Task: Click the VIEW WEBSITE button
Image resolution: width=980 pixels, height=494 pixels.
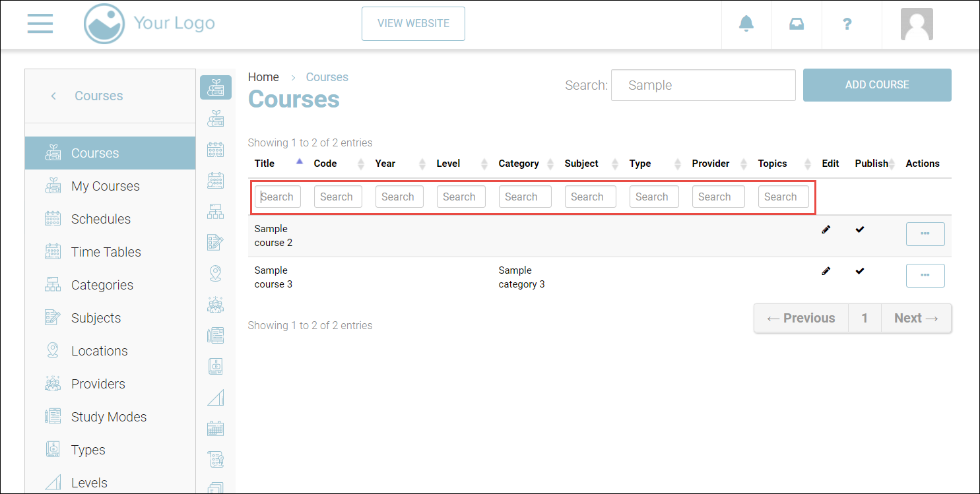Action: pyautogui.click(x=413, y=24)
